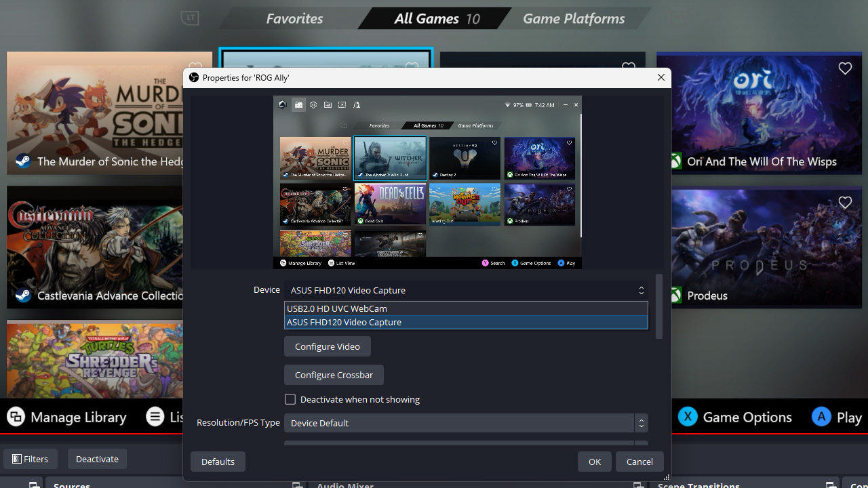Click the "Properties for 'ROG Ally'" title text
The height and width of the screenshot is (488, 868).
pos(246,78)
